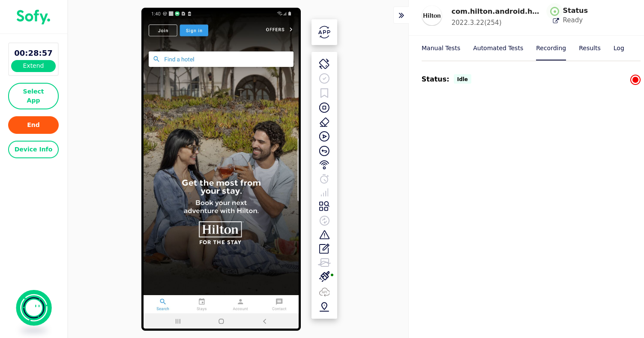The height and width of the screenshot is (338, 644).
Task: Click the edit note pencil icon
Action: (x=324, y=248)
